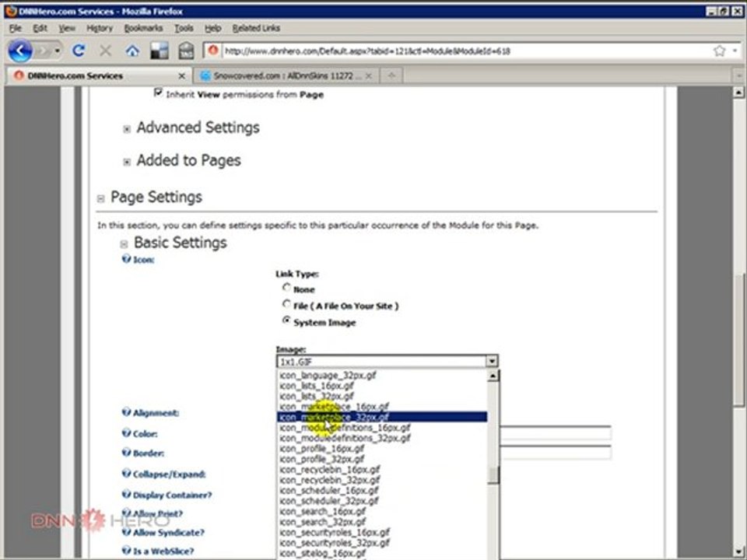Open the Tools menu
This screenshot has width=747, height=560.
pyautogui.click(x=184, y=28)
